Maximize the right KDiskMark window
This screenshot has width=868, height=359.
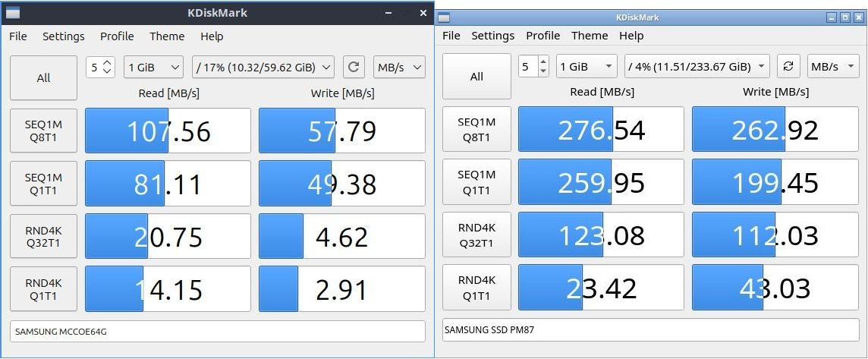tap(845, 17)
